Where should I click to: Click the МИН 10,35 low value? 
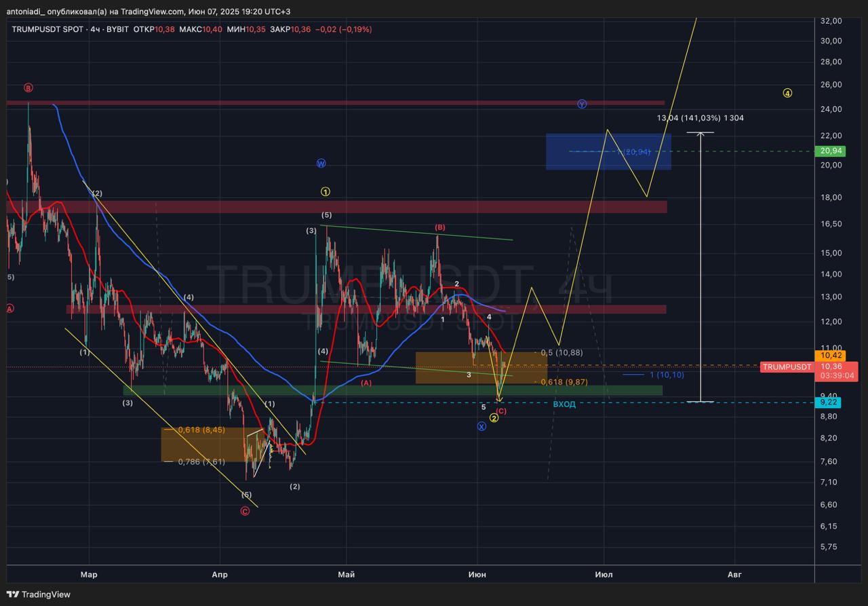(x=246, y=29)
